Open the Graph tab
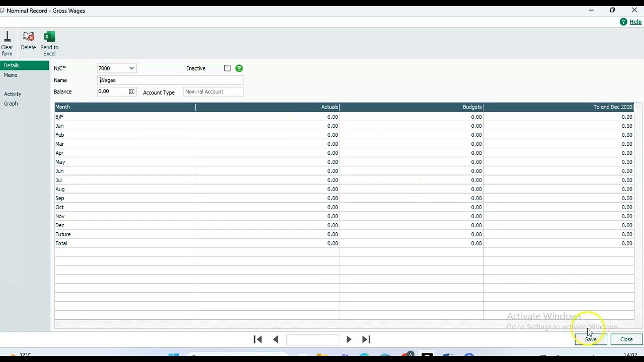644x362 pixels. tap(11, 104)
